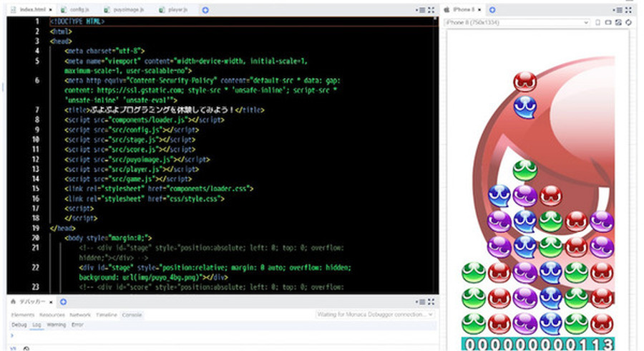This screenshot has height=351, width=644.
Task: Refresh the iPhone 8 preview
Action: [628, 23]
